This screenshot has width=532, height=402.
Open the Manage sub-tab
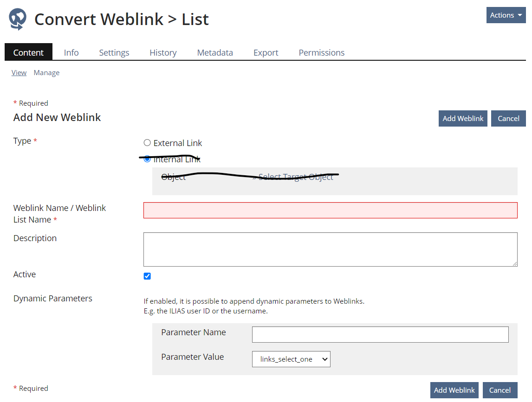[46, 73]
